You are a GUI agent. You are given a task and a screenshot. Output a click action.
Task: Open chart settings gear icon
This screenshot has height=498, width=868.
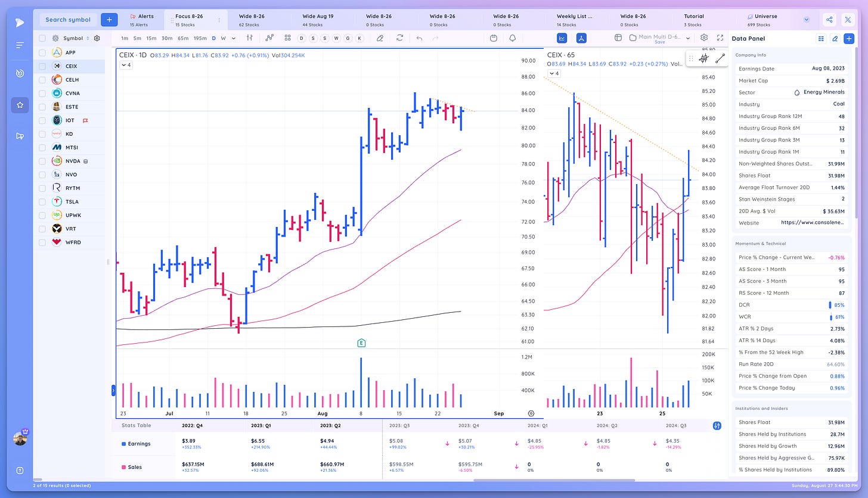tap(704, 38)
